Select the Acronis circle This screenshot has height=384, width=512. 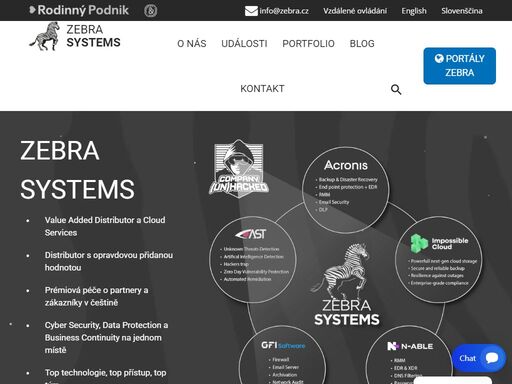coord(346,190)
